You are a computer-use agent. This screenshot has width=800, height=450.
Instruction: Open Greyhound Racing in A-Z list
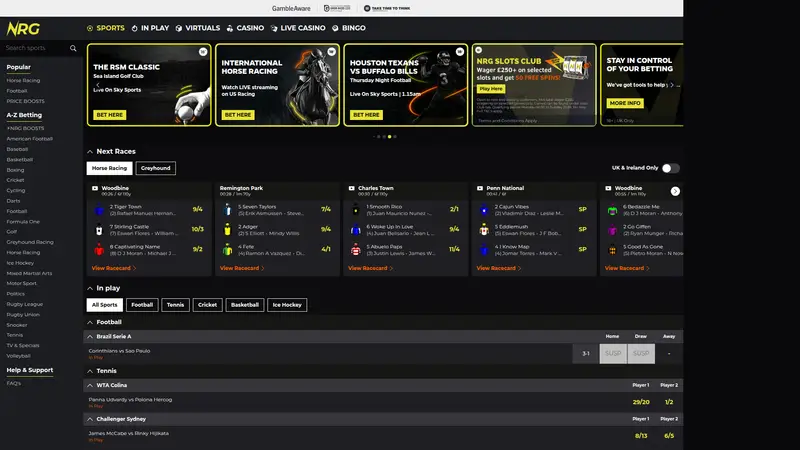tap(30, 242)
